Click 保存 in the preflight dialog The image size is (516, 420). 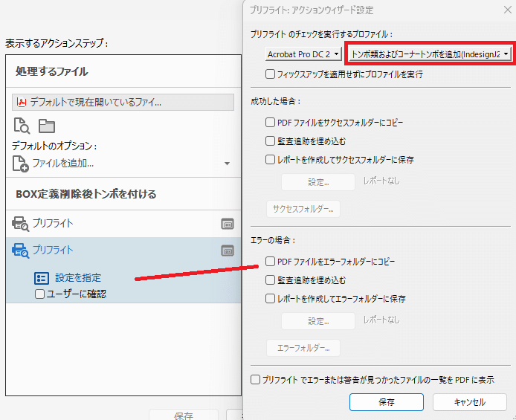point(387,402)
